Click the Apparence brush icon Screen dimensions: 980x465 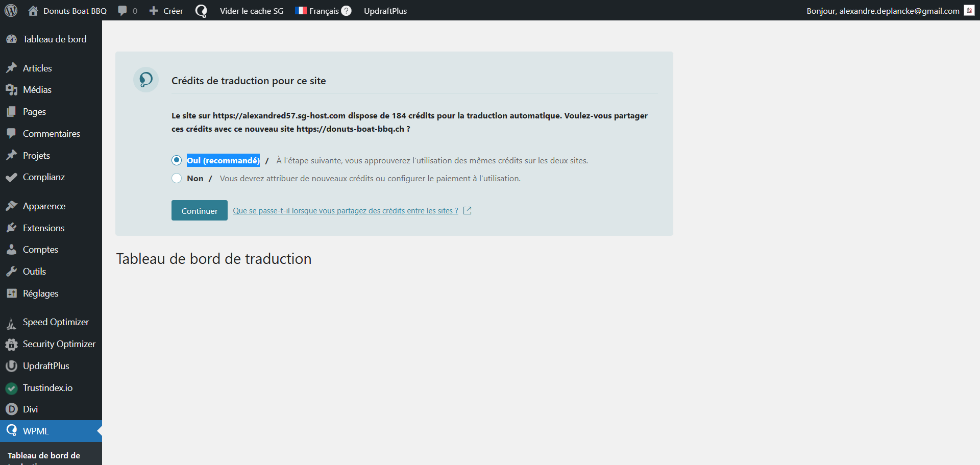11,206
